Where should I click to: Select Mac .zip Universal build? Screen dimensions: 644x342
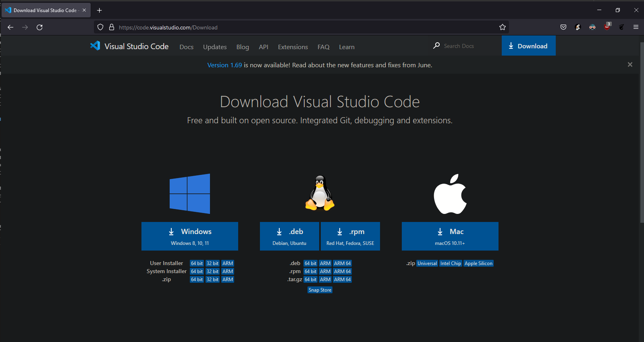427,263
